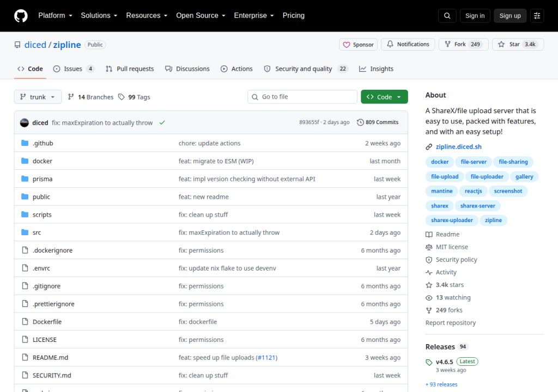Click the bell Notifications button
Screen dimensions: 558x392
click(408, 44)
